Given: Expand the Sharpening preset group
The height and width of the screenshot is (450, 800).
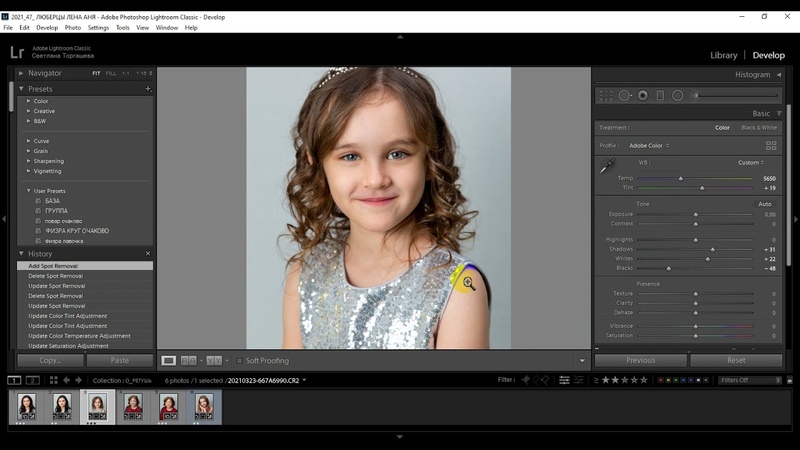Looking at the screenshot, I should 47,161.
